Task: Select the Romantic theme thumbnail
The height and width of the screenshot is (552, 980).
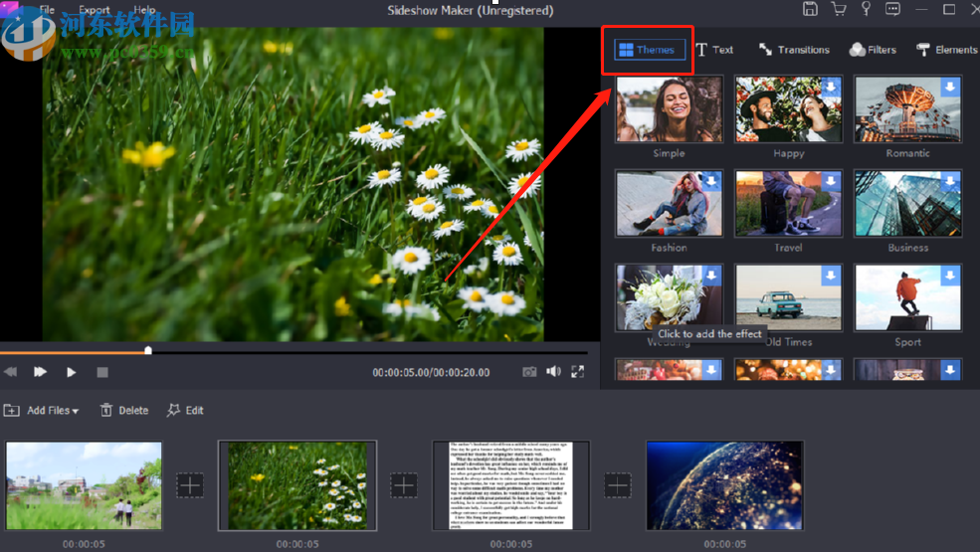Action: click(x=907, y=108)
